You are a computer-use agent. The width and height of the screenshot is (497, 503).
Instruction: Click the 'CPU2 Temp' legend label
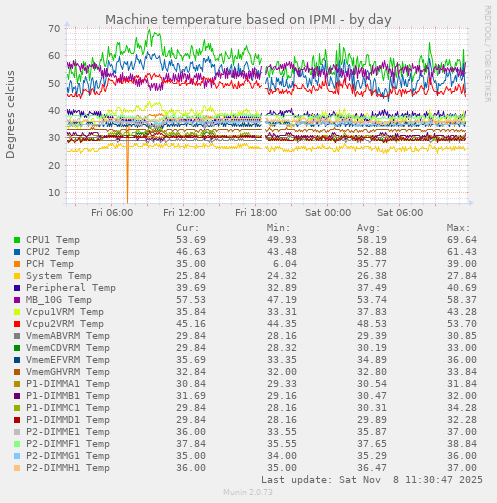pyautogui.click(x=53, y=252)
